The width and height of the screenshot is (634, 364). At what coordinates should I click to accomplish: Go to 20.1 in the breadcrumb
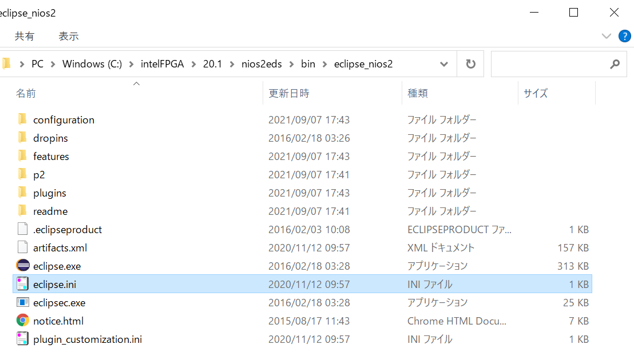[x=212, y=64]
